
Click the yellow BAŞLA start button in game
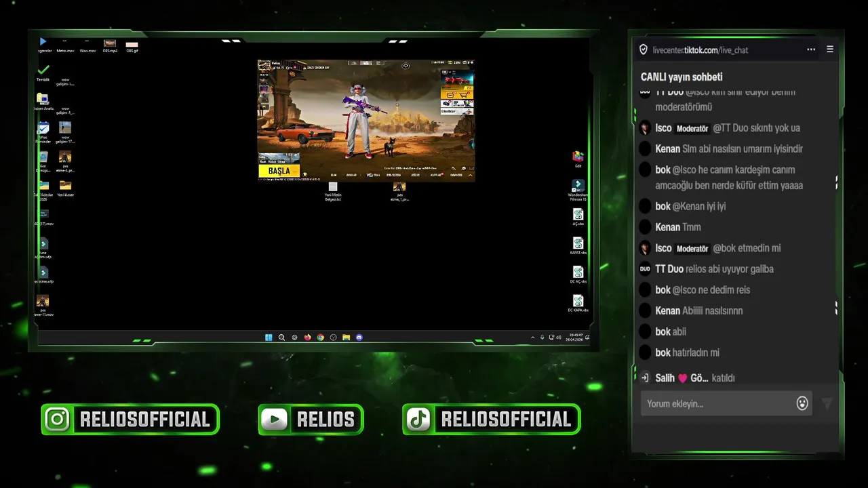279,171
